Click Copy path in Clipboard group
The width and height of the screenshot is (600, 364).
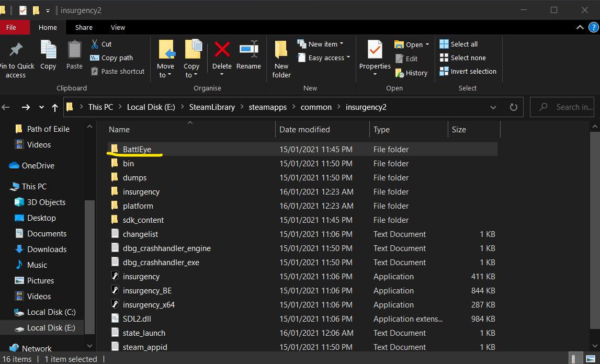pyautogui.click(x=111, y=58)
